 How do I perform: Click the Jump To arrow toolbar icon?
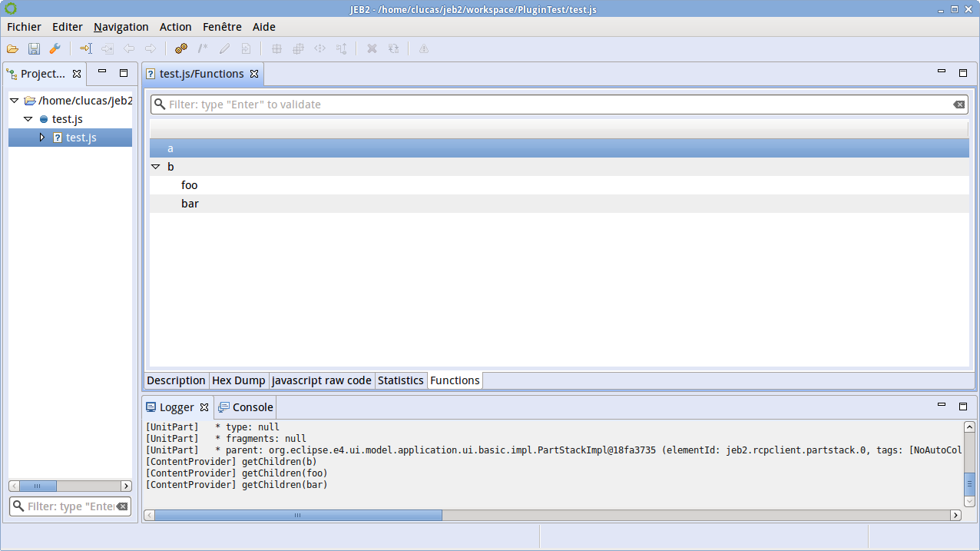[x=85, y=48]
